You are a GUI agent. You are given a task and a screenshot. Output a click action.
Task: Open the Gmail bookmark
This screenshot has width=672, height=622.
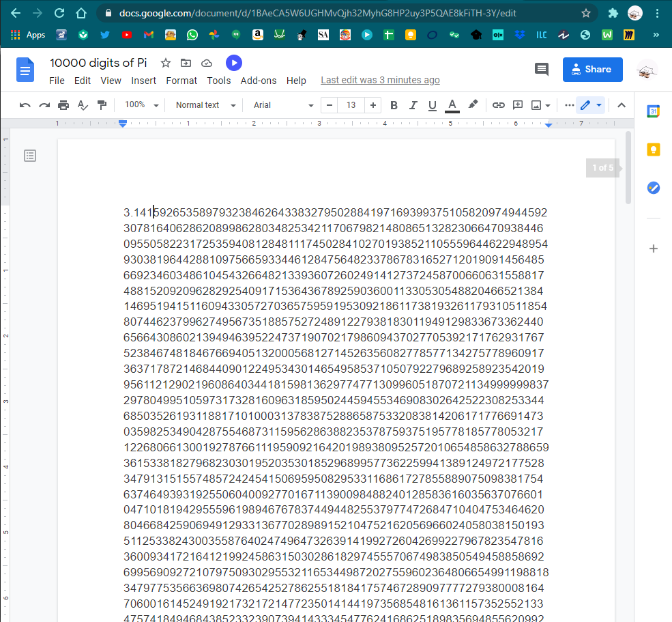tap(149, 36)
